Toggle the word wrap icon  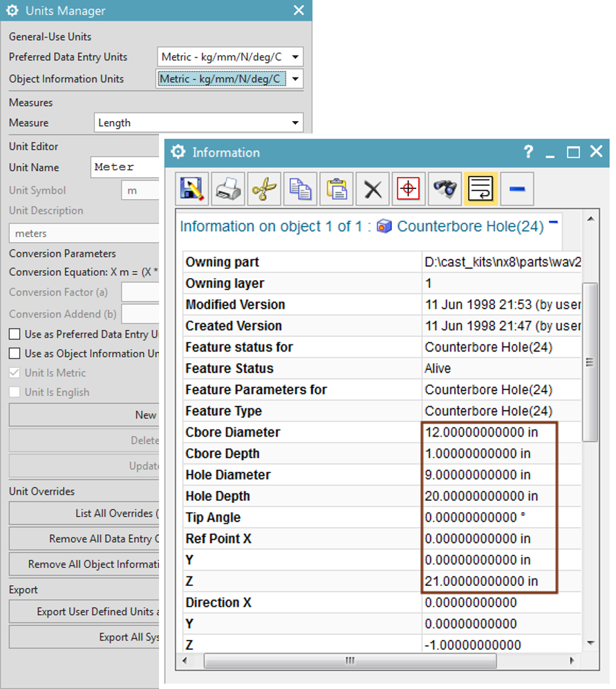point(480,190)
